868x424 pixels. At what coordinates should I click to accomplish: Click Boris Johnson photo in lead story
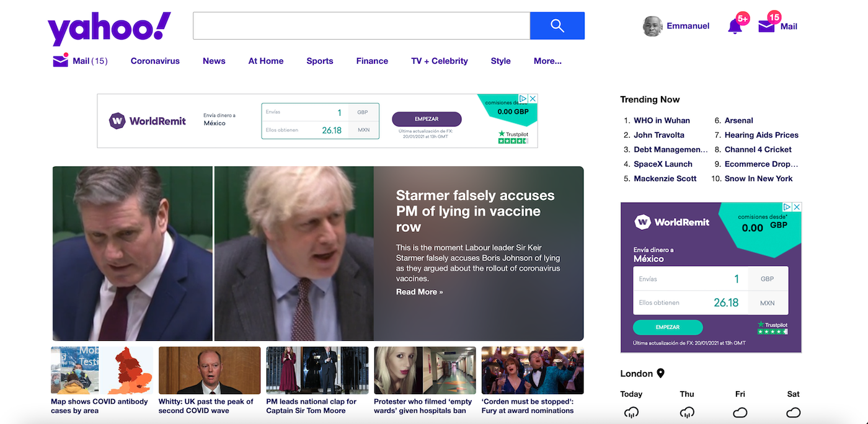[x=294, y=254]
